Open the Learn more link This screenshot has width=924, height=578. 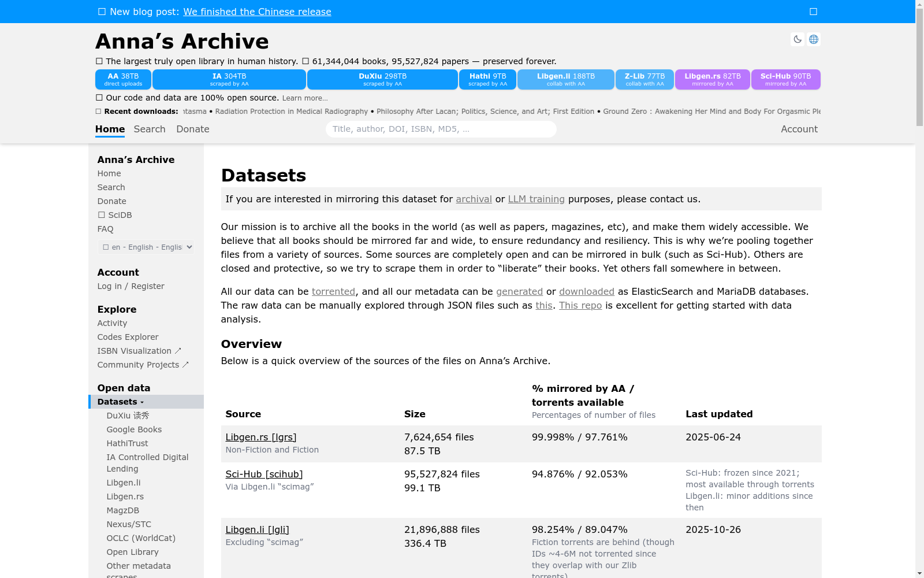(x=305, y=98)
